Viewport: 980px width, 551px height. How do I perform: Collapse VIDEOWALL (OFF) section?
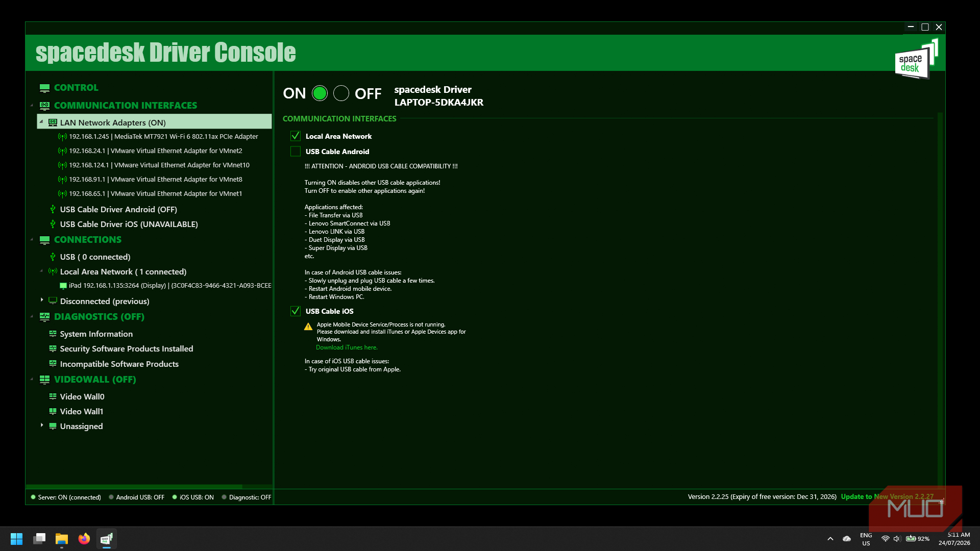click(x=32, y=380)
